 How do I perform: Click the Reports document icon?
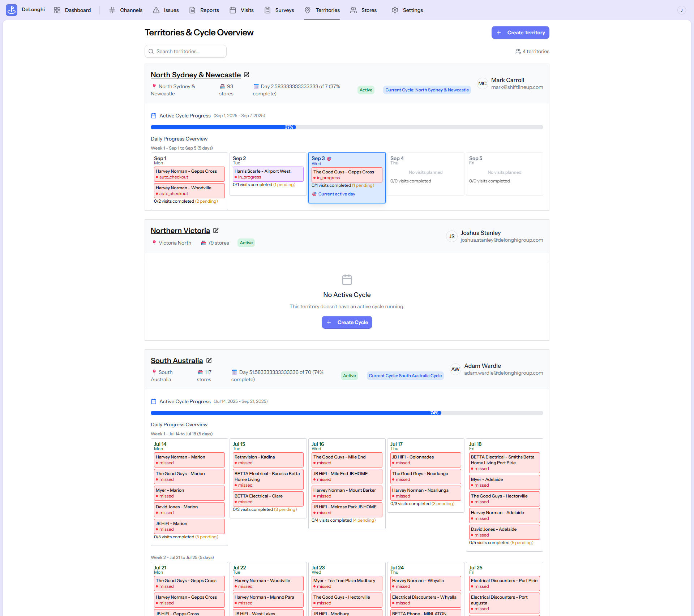[x=192, y=10]
